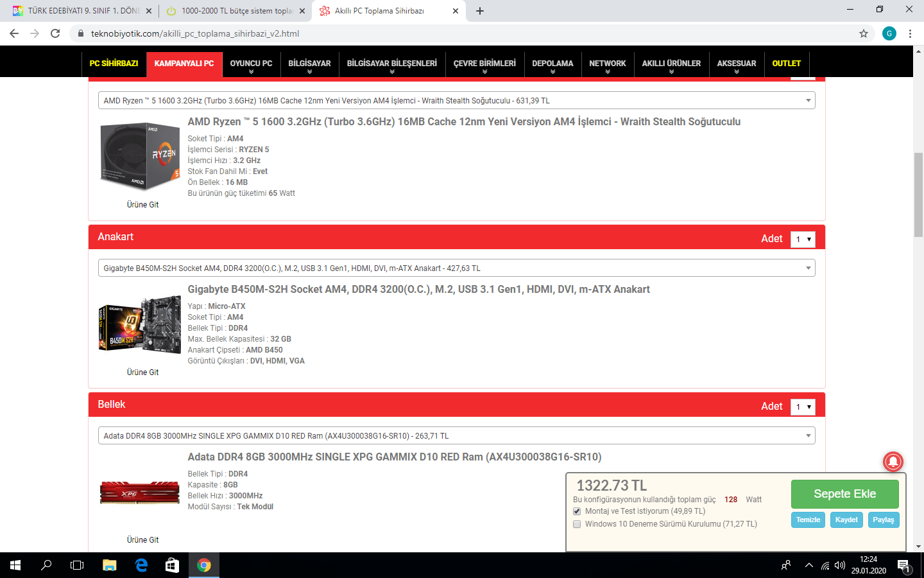Open the People icon in the taskbar
Image resolution: width=924 pixels, height=578 pixels.
785,565
